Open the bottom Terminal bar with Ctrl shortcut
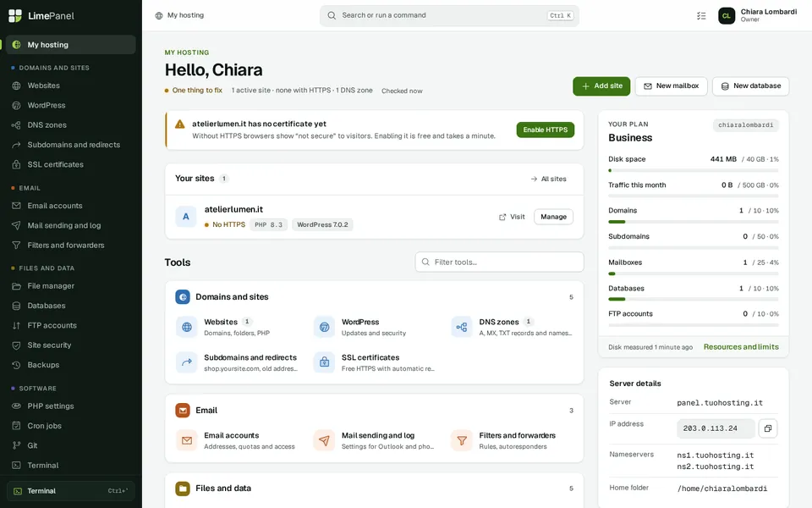 (x=71, y=491)
